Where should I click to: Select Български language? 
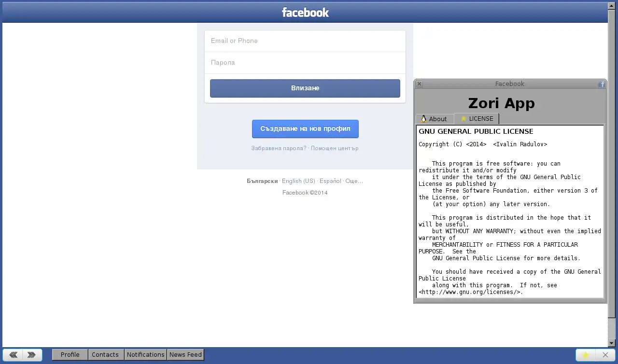(262, 181)
